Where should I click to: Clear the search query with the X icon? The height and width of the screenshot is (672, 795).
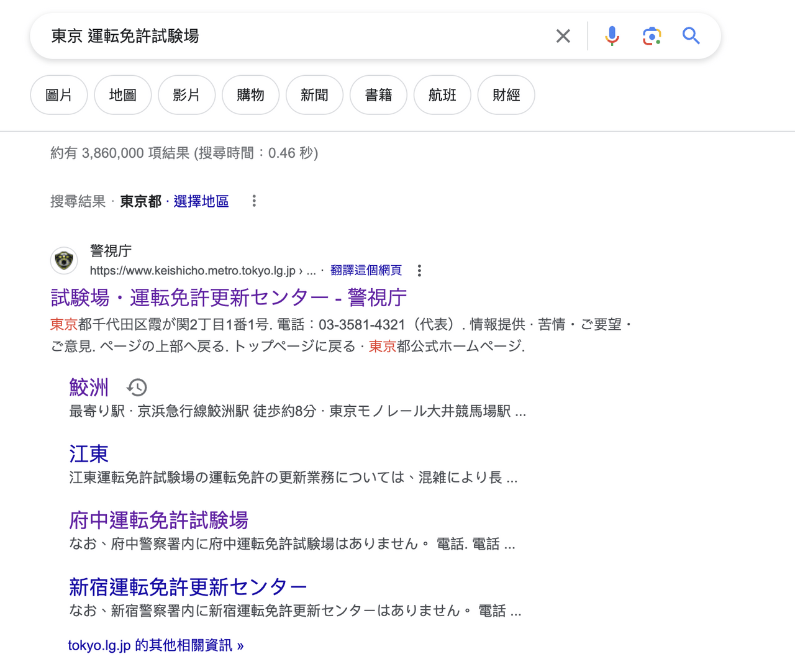pos(563,36)
